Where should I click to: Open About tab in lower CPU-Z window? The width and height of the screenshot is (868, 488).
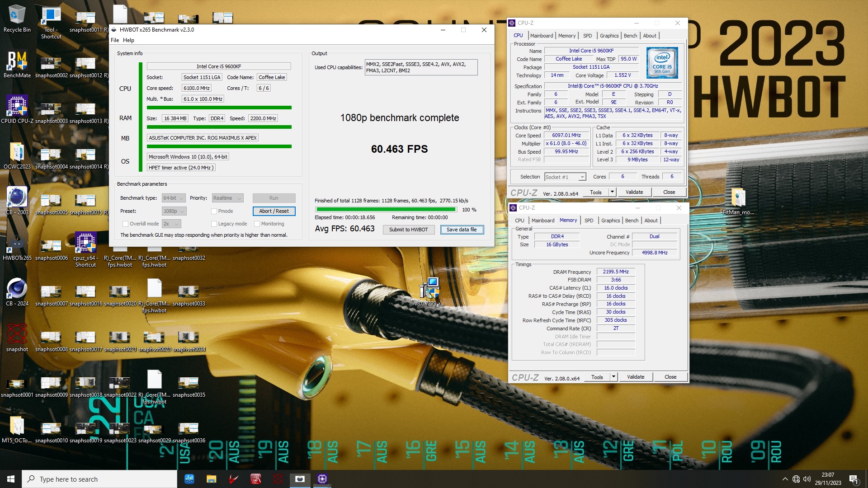click(651, 221)
